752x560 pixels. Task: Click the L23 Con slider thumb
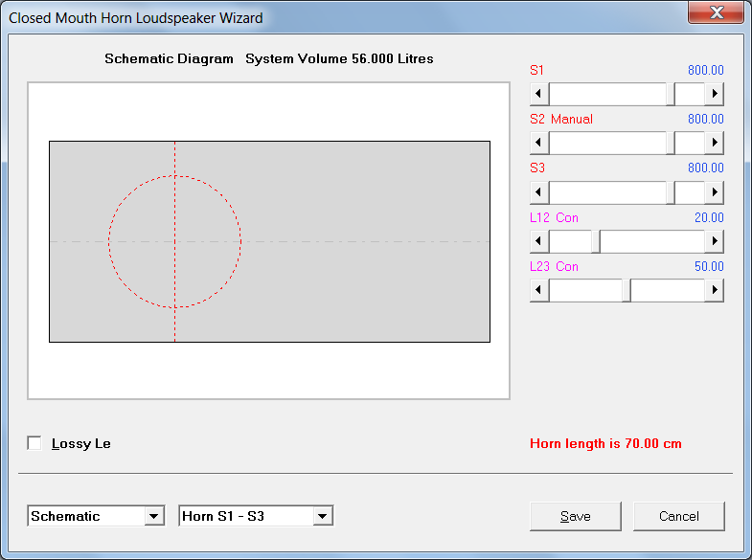pos(627,290)
